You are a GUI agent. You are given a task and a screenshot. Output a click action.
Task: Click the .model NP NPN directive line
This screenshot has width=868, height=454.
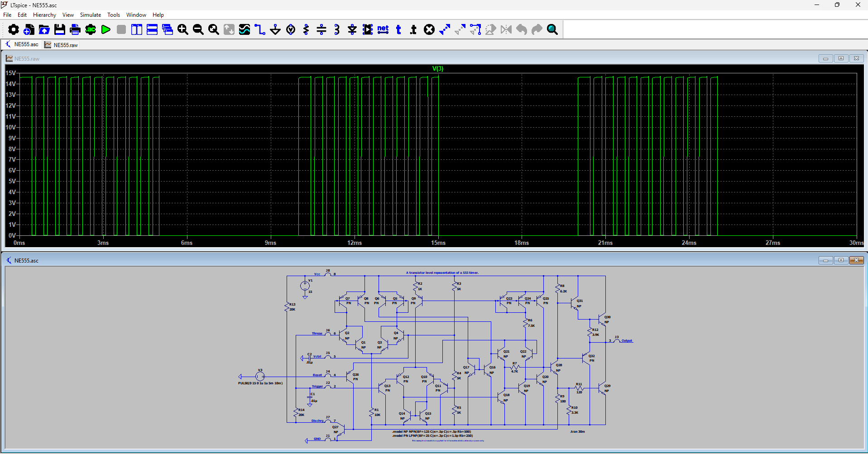point(432,432)
